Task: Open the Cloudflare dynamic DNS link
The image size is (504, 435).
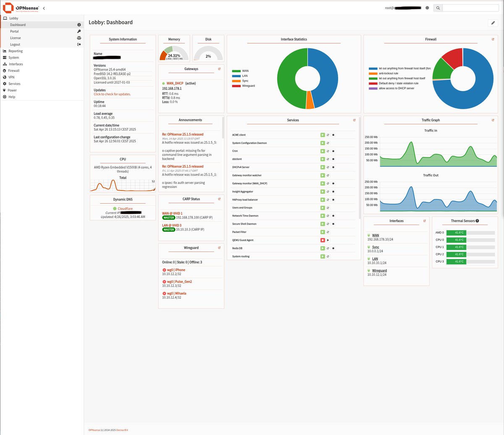Action: 126,208
